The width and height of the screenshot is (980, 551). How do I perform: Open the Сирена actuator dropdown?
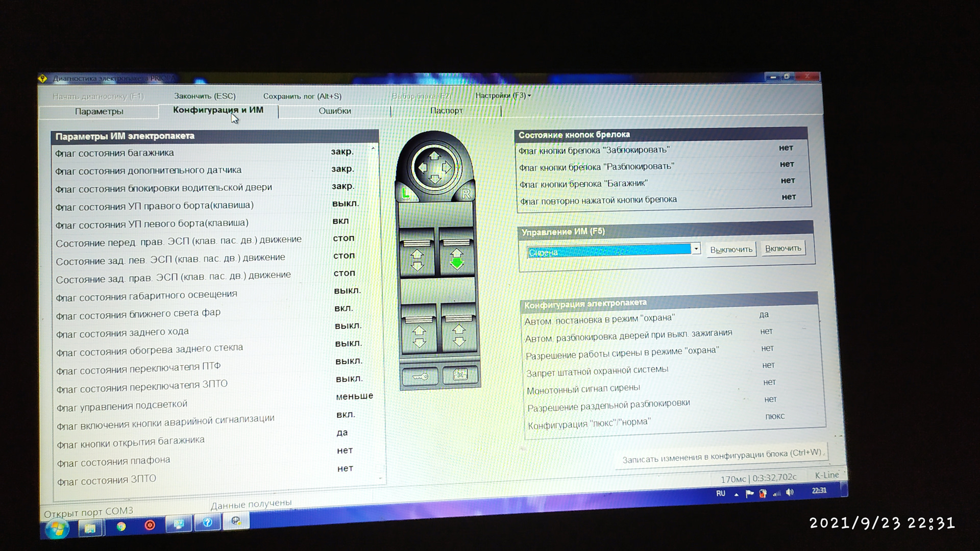[696, 249]
